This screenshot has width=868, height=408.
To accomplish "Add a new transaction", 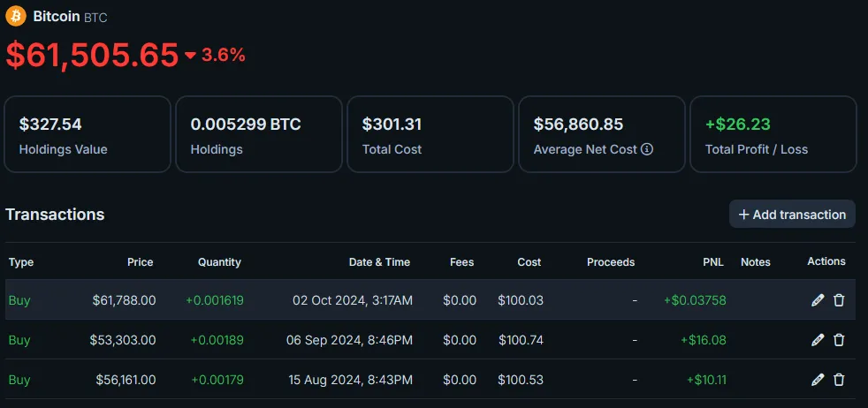I will [792, 214].
